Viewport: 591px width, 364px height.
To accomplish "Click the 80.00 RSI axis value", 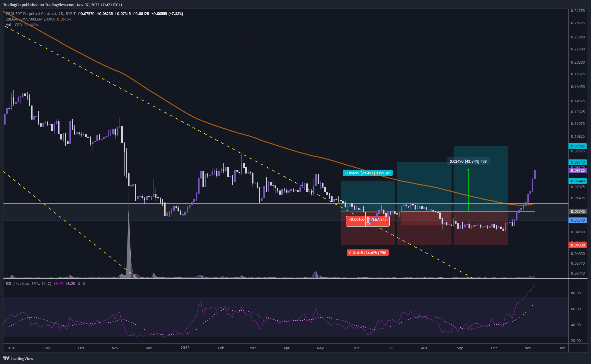I will point(576,293).
